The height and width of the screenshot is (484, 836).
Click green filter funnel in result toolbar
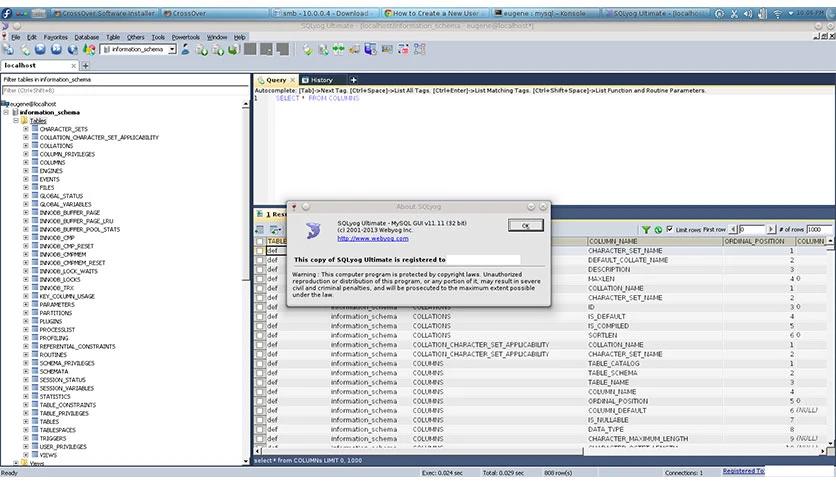(x=646, y=229)
